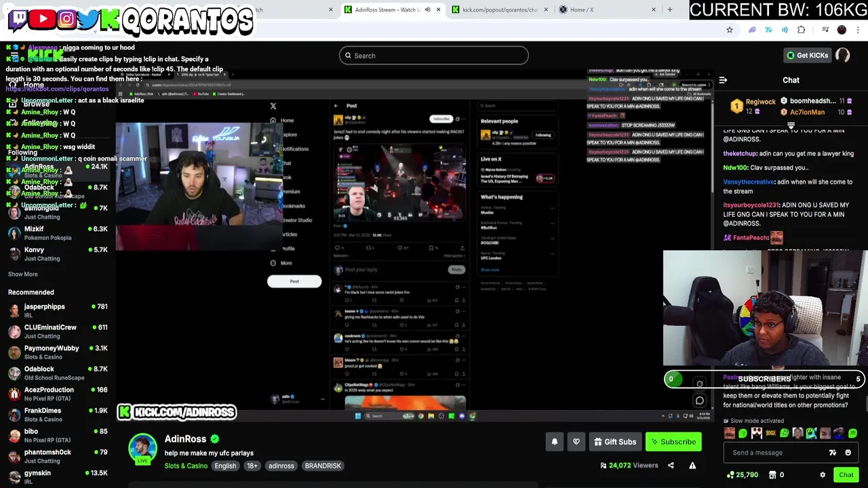868x488 pixels.
Task: Click the stream video player
Action: 414,245
